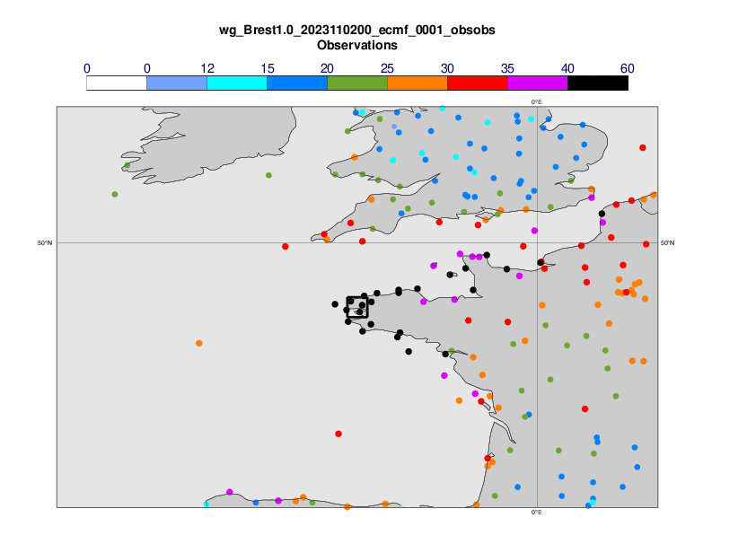Click the black 40–60 legend swatch
The height and width of the screenshot is (535, 756).
tap(598, 83)
